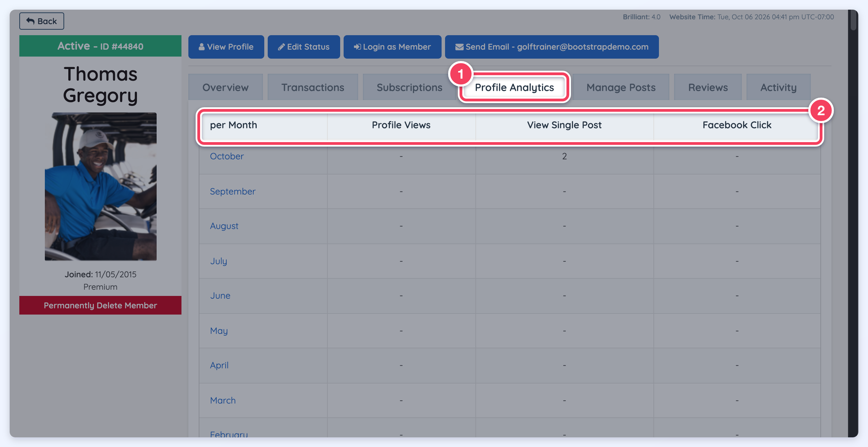Image resolution: width=868 pixels, height=447 pixels.
Task: Click the Facebook Click column header
Action: 737,125
